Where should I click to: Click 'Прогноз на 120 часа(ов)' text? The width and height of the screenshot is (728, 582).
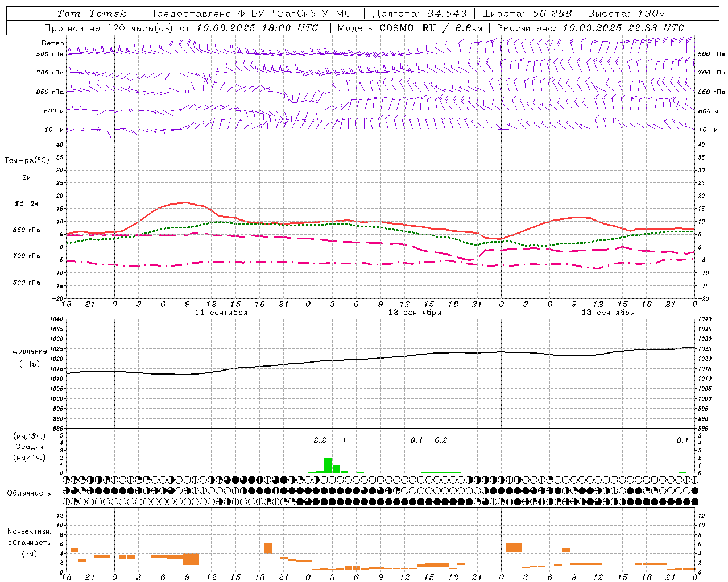(109, 28)
